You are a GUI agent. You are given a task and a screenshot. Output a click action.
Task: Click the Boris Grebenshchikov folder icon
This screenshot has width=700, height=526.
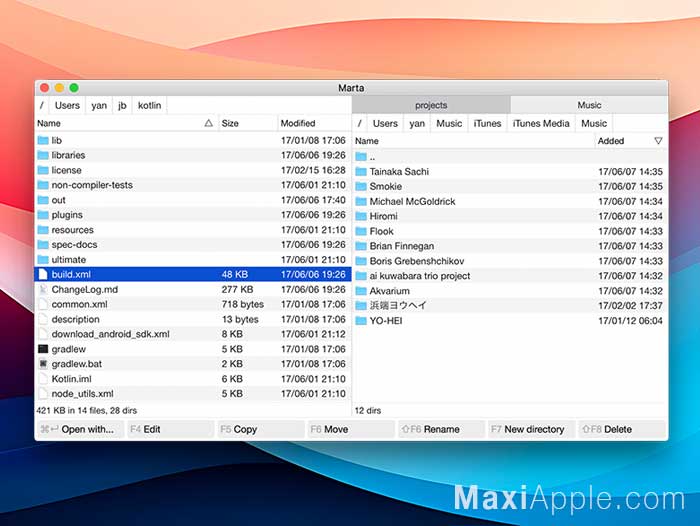click(x=361, y=261)
